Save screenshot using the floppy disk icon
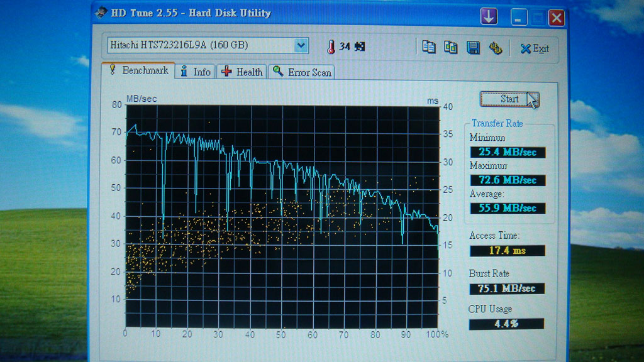644x362 pixels. tap(473, 47)
